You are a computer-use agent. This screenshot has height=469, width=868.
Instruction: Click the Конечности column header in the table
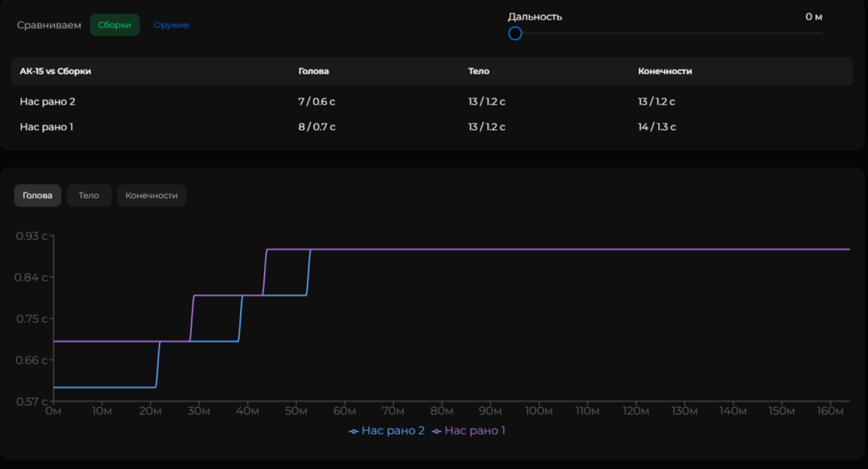click(x=665, y=71)
